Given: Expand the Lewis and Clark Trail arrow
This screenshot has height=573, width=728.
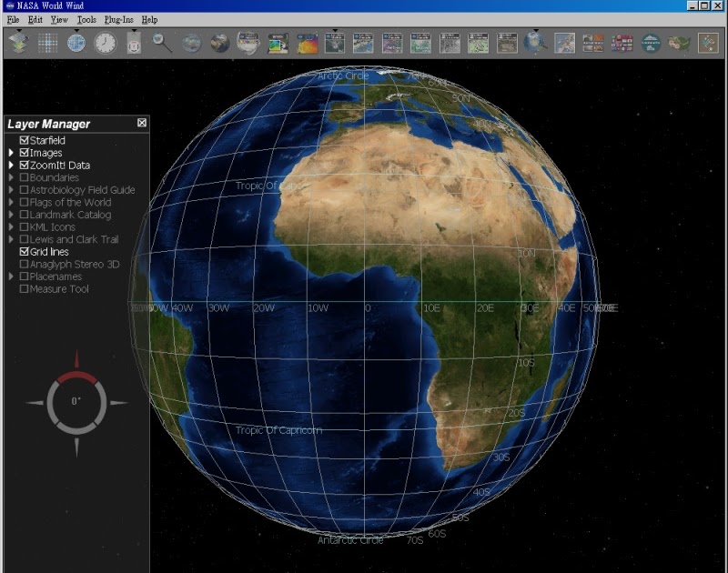Looking at the screenshot, I should point(11,239).
